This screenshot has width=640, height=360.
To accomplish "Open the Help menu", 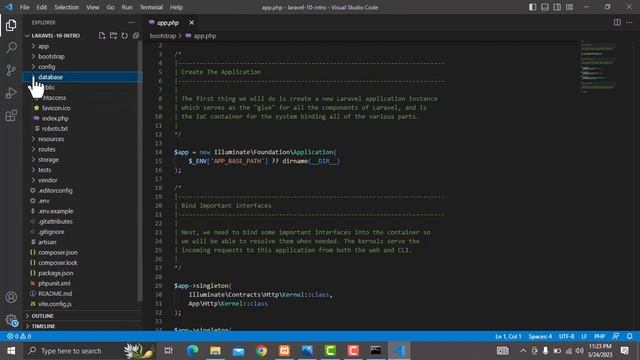I will point(176,7).
